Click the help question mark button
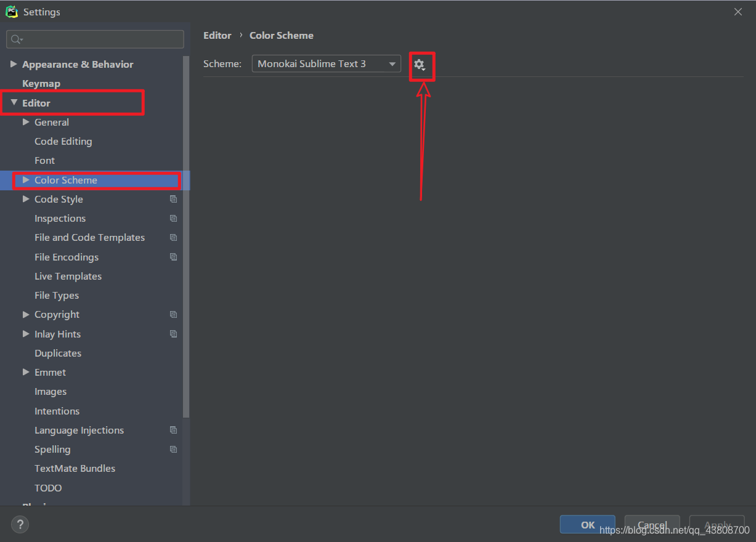Image resolution: width=756 pixels, height=542 pixels. [20, 525]
